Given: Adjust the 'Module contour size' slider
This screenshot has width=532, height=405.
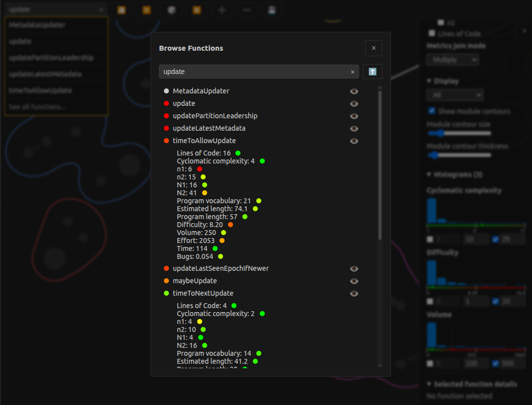Looking at the screenshot, I should 459,133.
